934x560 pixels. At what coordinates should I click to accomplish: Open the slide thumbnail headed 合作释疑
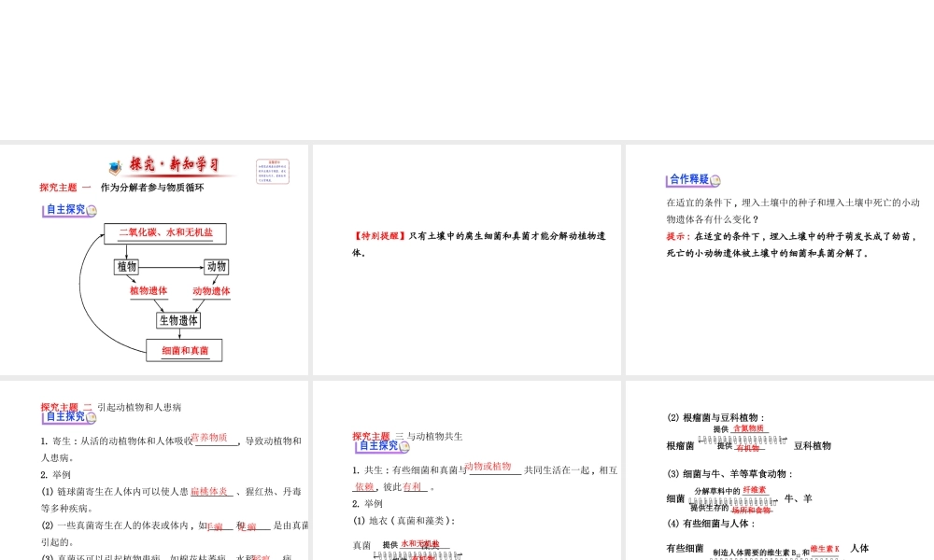780,259
